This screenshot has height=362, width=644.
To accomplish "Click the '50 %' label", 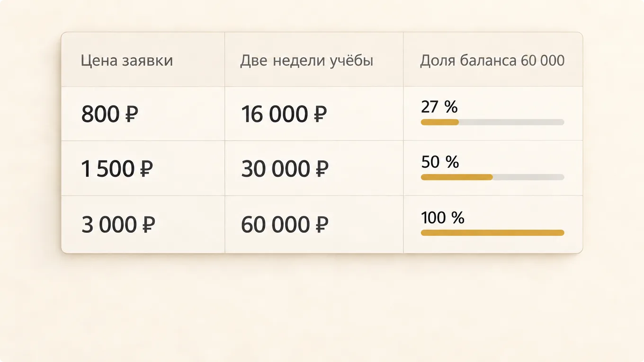I will tap(440, 162).
